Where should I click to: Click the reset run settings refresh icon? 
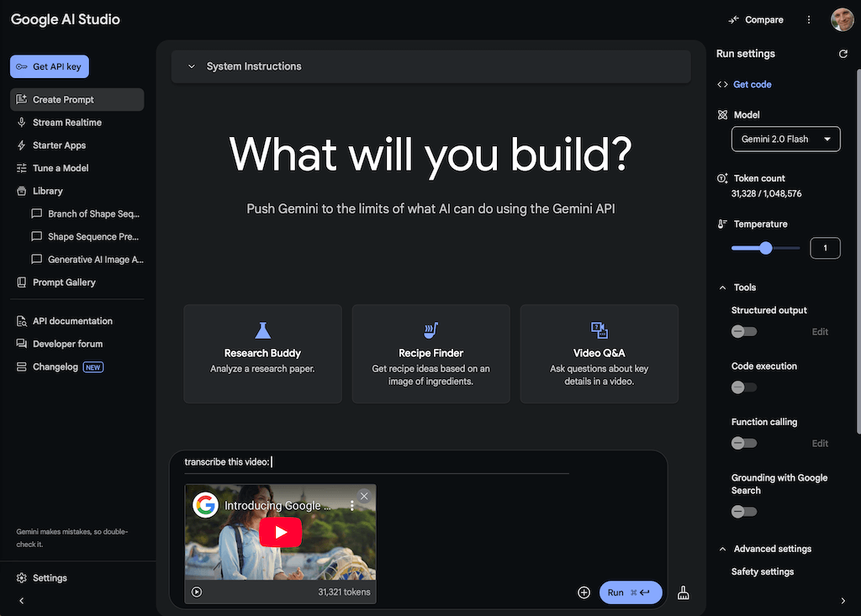pos(843,54)
